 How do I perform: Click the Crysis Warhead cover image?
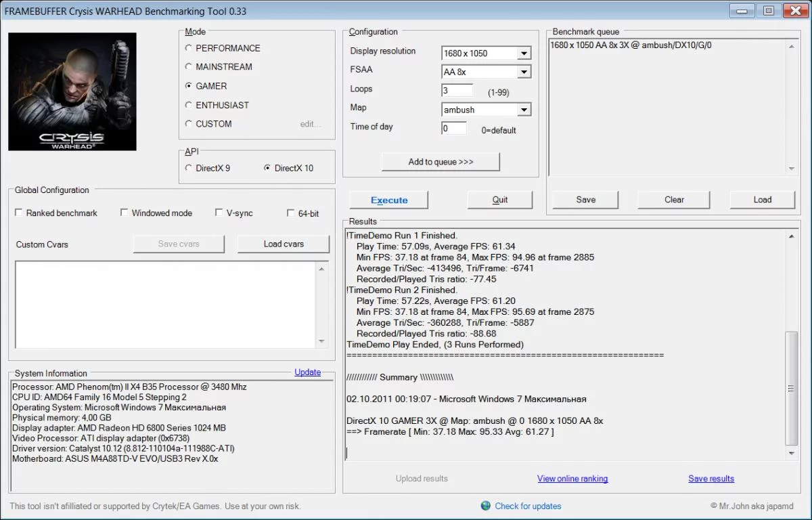click(x=72, y=91)
